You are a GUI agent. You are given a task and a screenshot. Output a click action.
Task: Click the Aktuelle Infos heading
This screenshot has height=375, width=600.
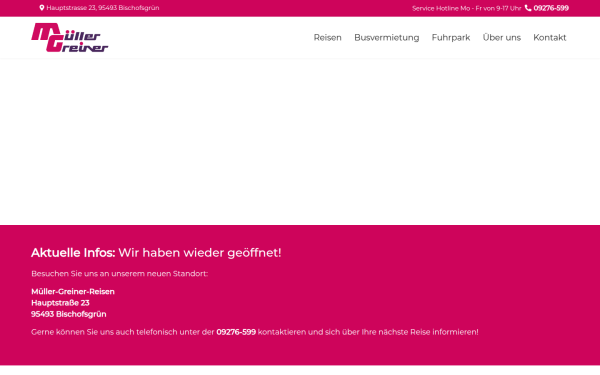(x=156, y=253)
